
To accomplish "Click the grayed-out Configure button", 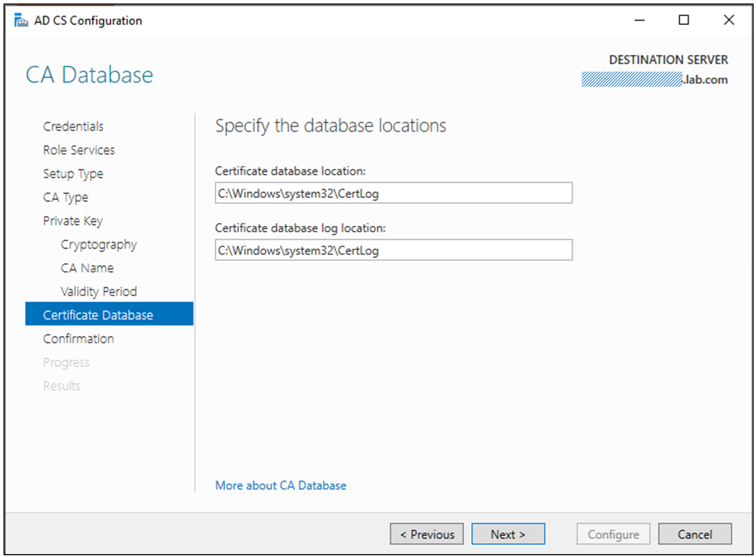I will [x=613, y=534].
